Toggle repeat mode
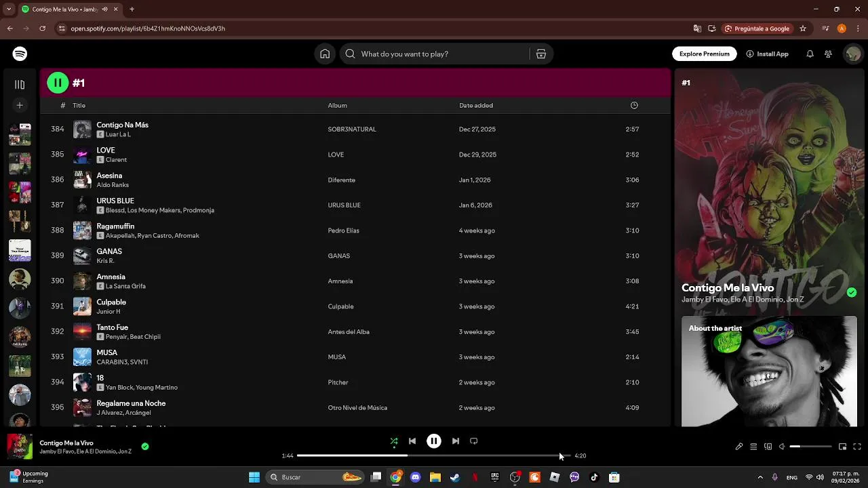868x488 pixels. click(474, 441)
